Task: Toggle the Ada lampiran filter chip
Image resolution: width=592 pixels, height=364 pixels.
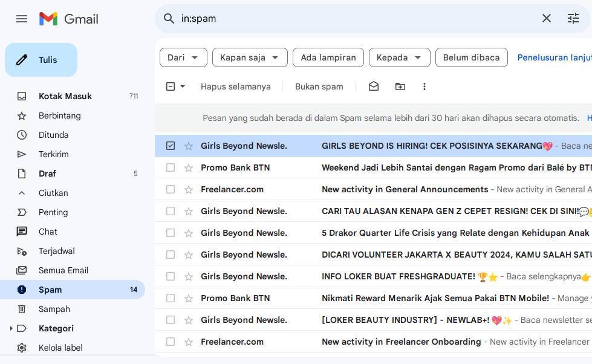Action: [x=328, y=57]
